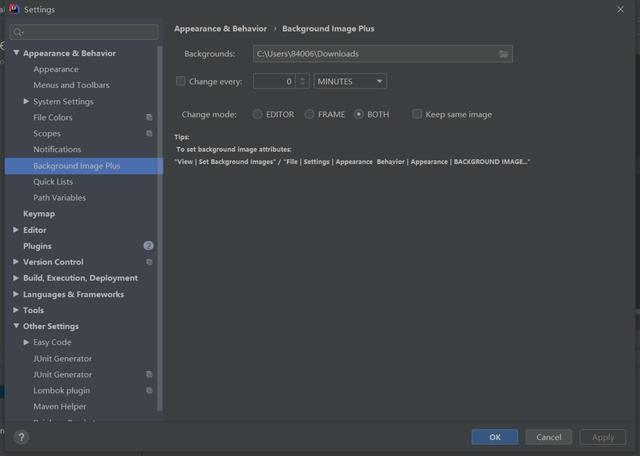Expand the Editor settings node
Image resolution: width=640 pixels, height=456 pixels.
(x=16, y=230)
